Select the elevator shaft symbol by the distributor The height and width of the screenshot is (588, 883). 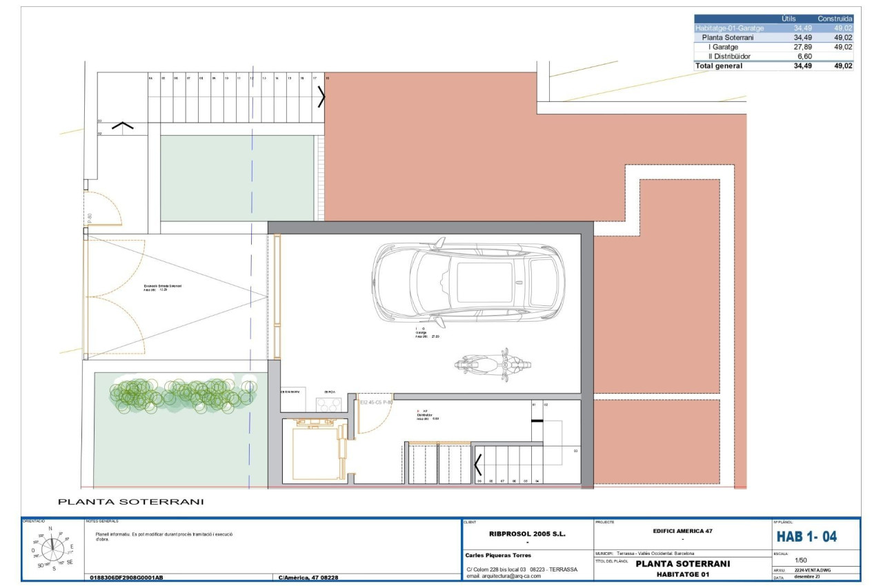(315, 452)
